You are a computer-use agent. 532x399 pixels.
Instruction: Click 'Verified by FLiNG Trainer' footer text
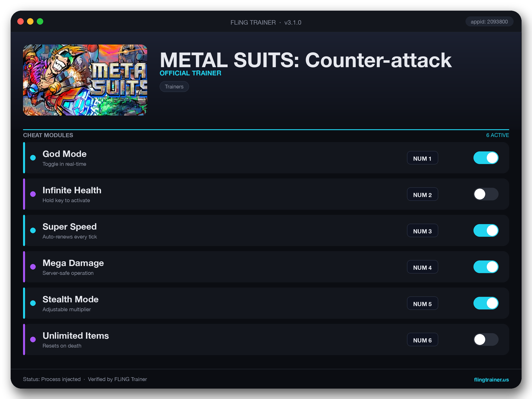coord(117,379)
